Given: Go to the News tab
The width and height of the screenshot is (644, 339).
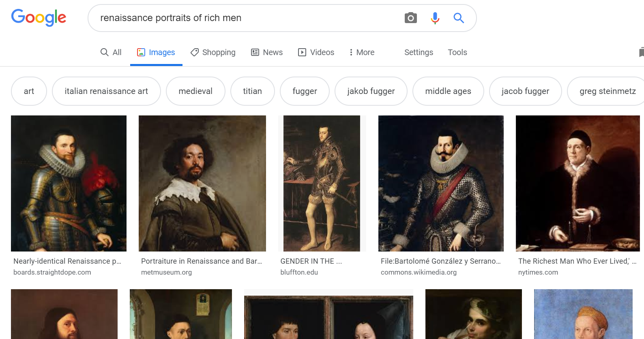Looking at the screenshot, I should tap(267, 52).
